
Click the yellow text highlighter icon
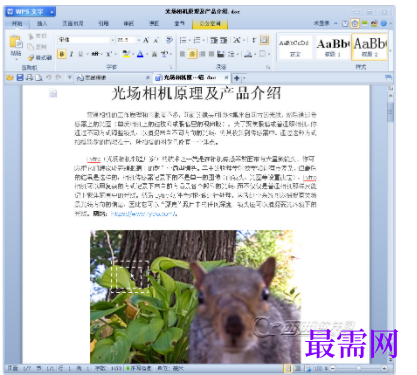pyautogui.click(x=126, y=54)
